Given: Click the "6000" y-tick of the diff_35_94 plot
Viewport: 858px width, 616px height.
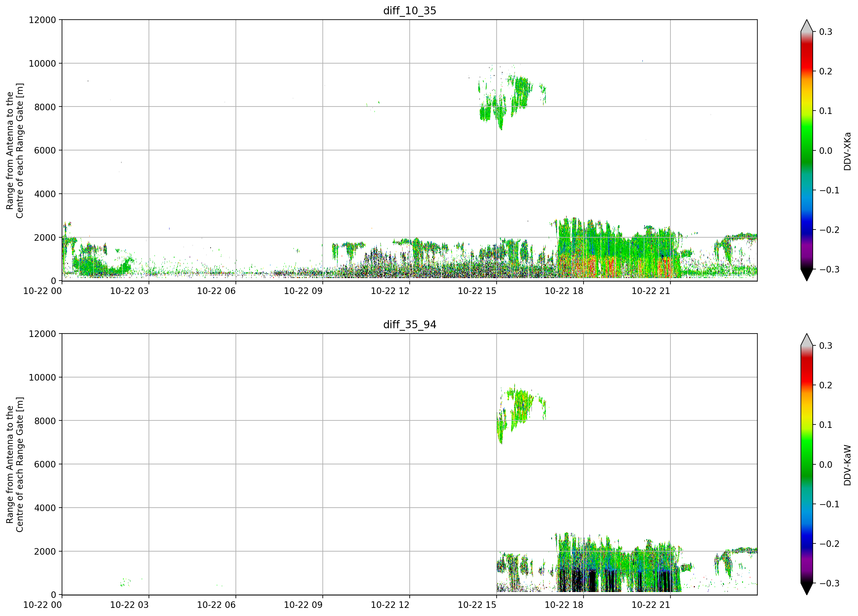Looking at the screenshot, I should pyautogui.click(x=45, y=464).
